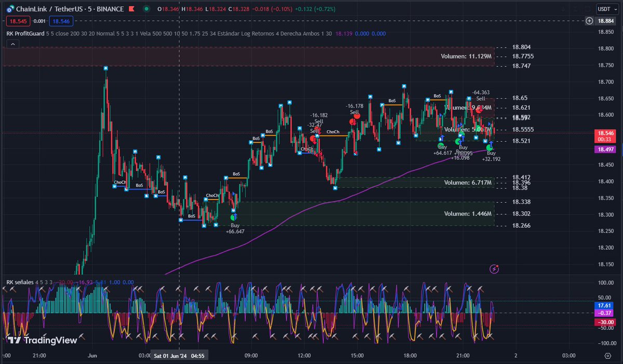
Task: Click the 18.338 zone level label
Action: coord(521,201)
